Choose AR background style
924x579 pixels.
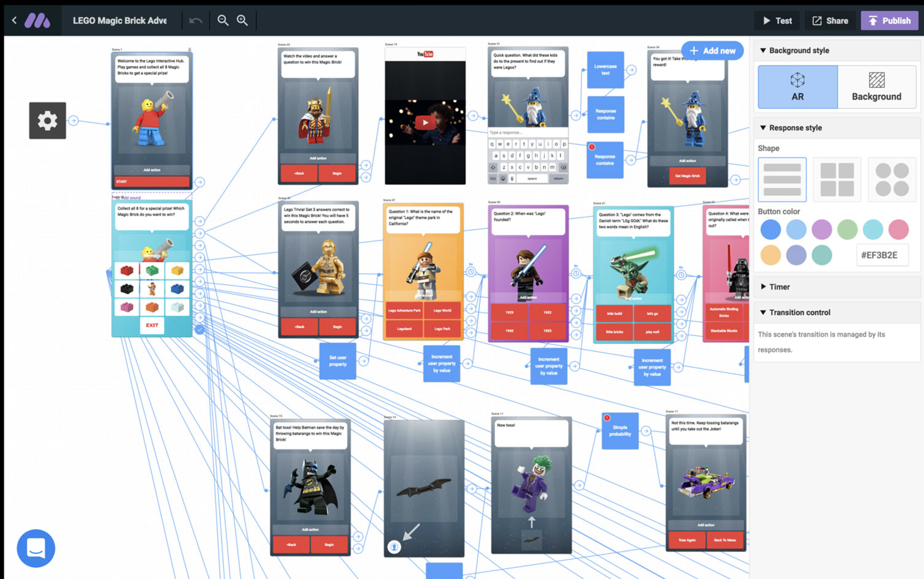(x=797, y=87)
